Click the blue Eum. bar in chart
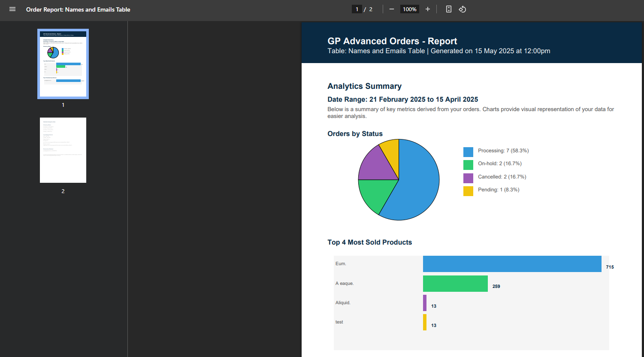The width and height of the screenshot is (644, 357). click(x=512, y=264)
